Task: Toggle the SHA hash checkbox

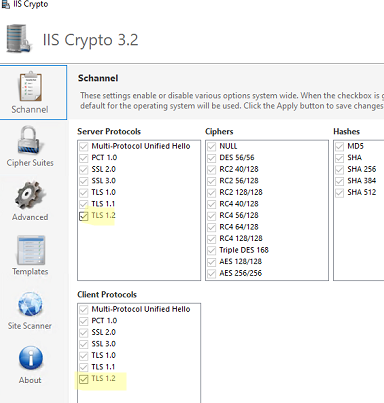Action: pyautogui.click(x=340, y=158)
